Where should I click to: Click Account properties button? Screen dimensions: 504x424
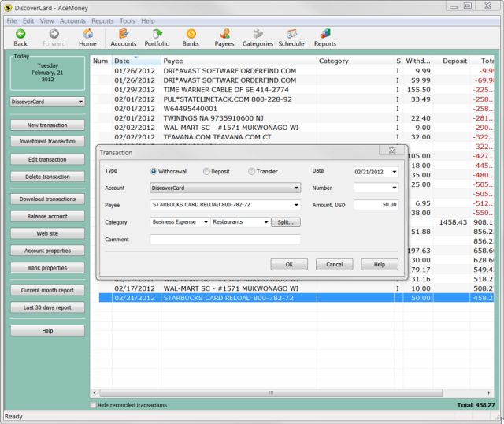click(x=47, y=251)
